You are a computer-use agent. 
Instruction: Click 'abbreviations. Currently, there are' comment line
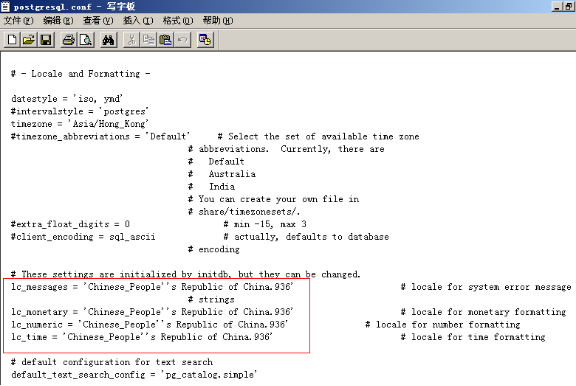click(286, 149)
